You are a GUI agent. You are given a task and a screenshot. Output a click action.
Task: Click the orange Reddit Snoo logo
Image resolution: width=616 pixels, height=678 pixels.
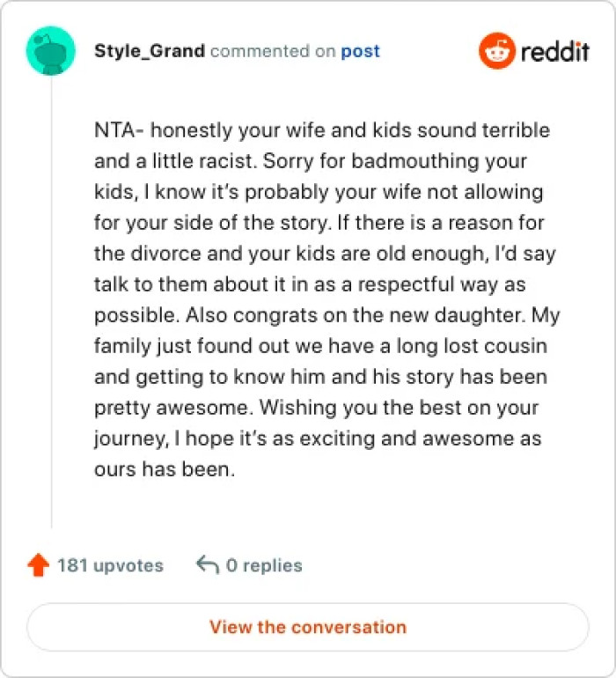click(496, 50)
